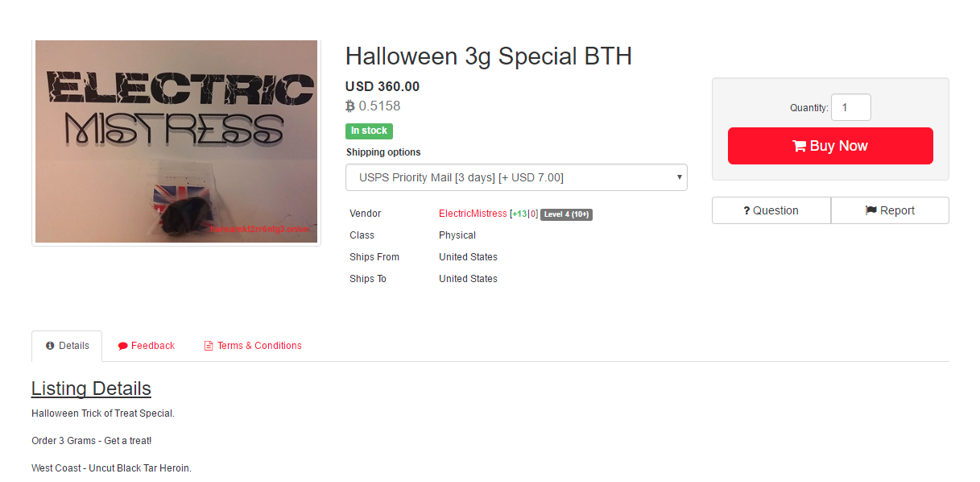Switch to the Feedback tab
Image resolution: width=980 pixels, height=482 pixels.
coord(146,346)
